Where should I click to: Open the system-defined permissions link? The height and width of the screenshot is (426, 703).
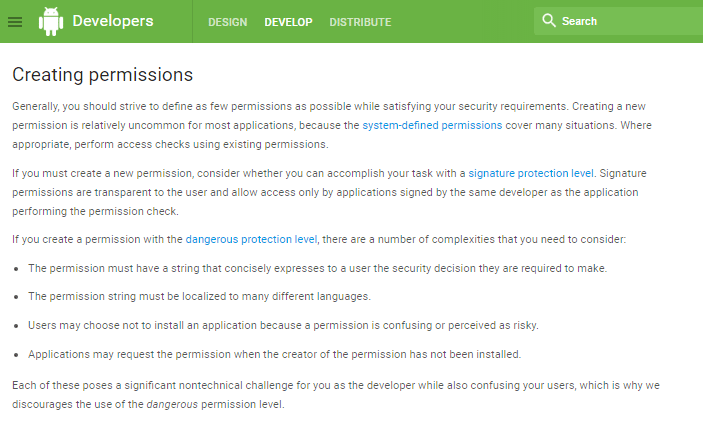[432, 125]
